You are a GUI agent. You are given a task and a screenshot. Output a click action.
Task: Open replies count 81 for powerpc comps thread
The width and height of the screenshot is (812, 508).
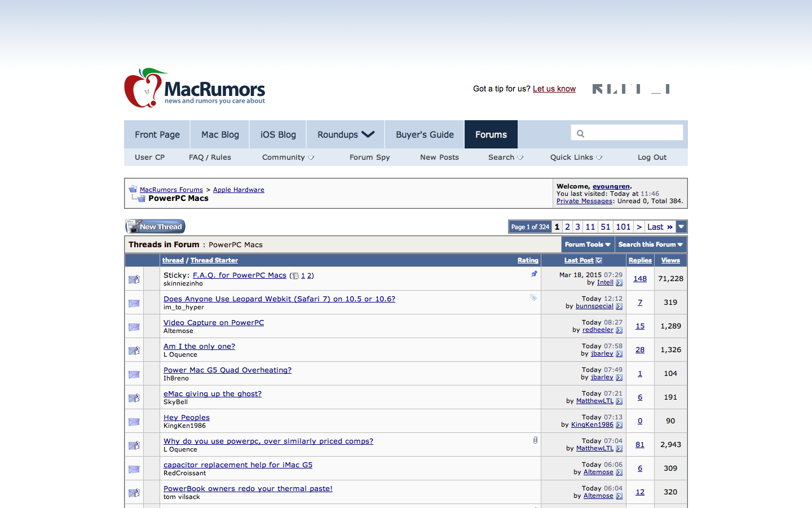pos(640,445)
